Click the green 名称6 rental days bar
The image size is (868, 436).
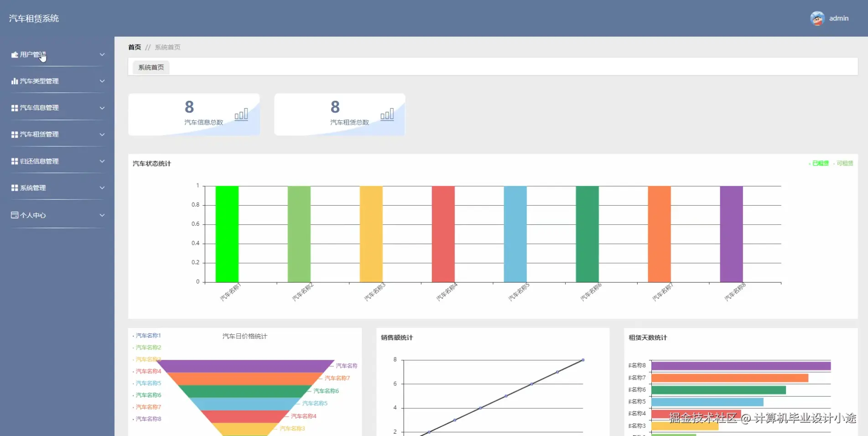point(719,390)
